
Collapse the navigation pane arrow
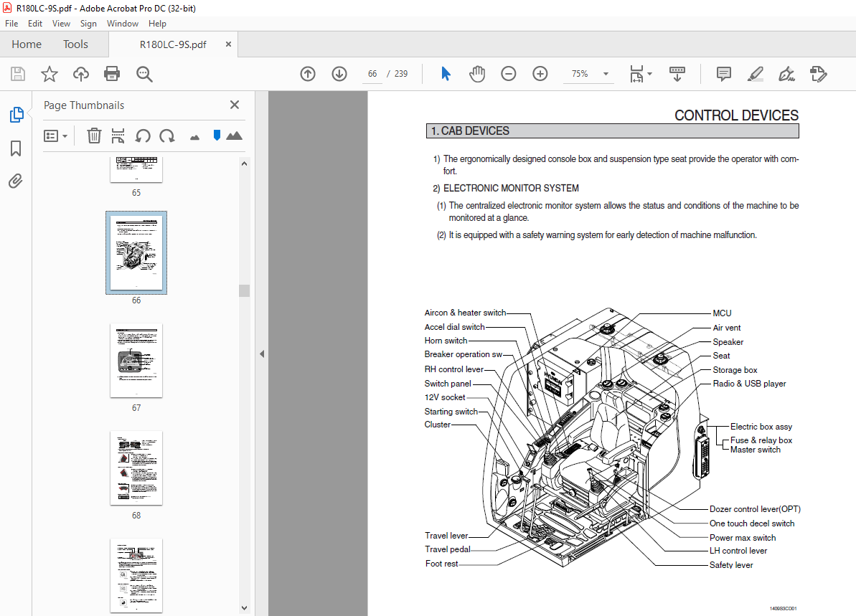point(262,354)
